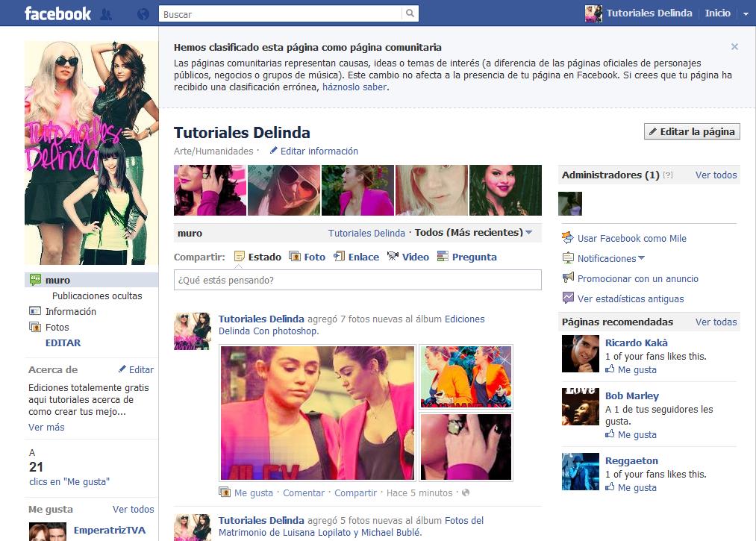Viewport: 756px width, 541px height.
Task: Click the post privacy globe icon
Action: (465, 492)
